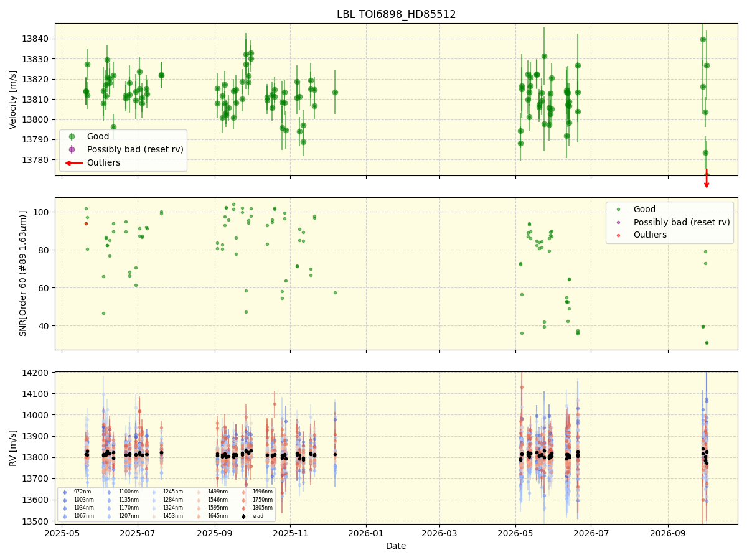Click the red arrow icon in velocity legend
This screenshot has width=747, height=560.
coord(73,163)
